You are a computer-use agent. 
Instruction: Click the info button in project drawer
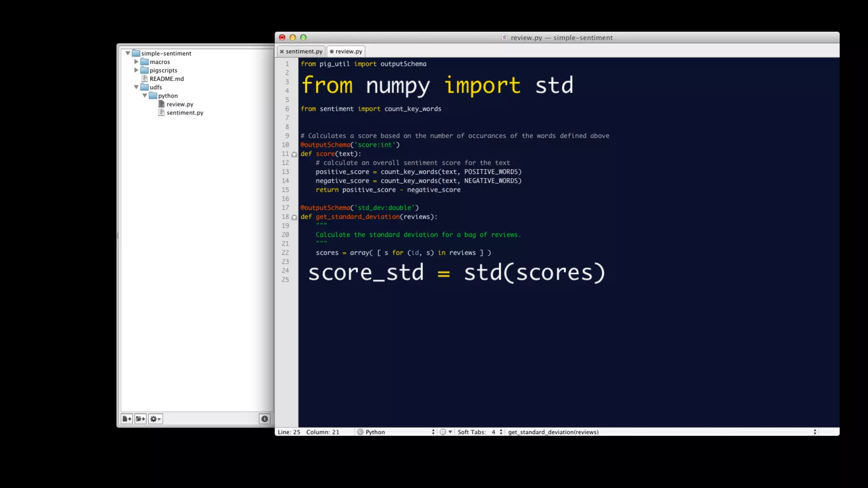264,419
